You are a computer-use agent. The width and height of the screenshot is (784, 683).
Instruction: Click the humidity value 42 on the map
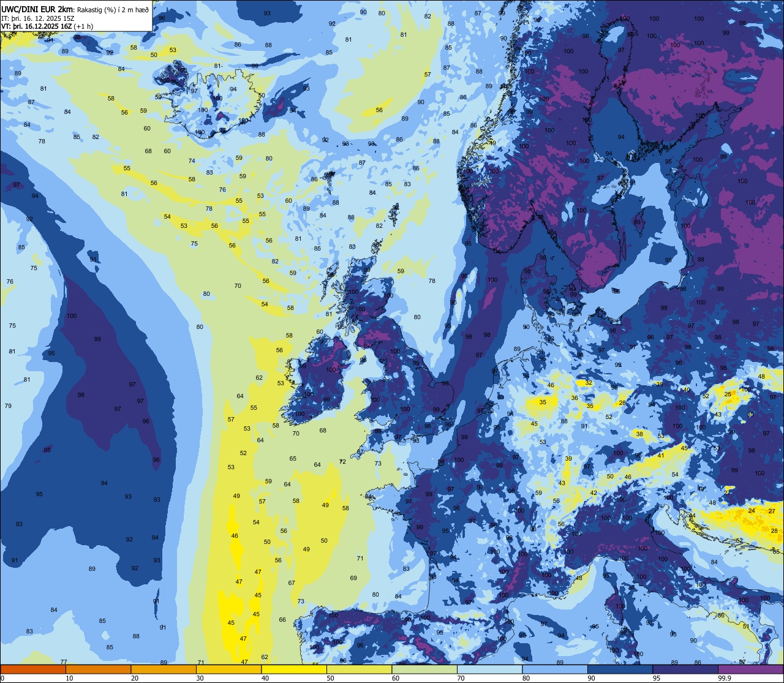[x=594, y=493]
